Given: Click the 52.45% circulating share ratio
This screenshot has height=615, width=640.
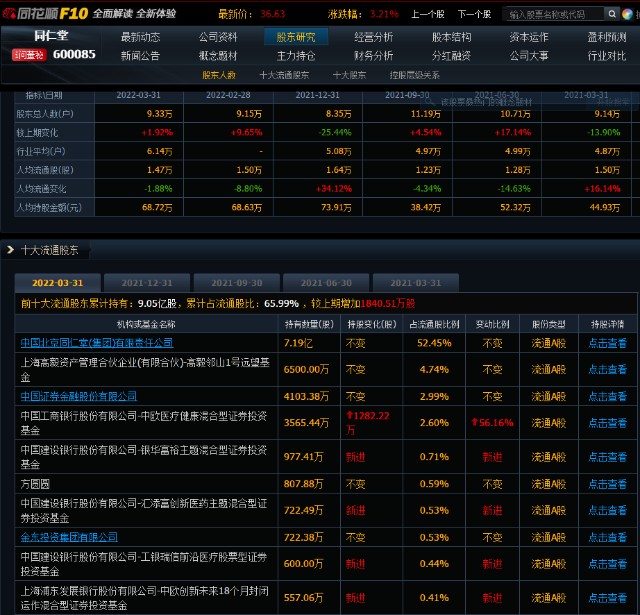Looking at the screenshot, I should pyautogui.click(x=434, y=343).
